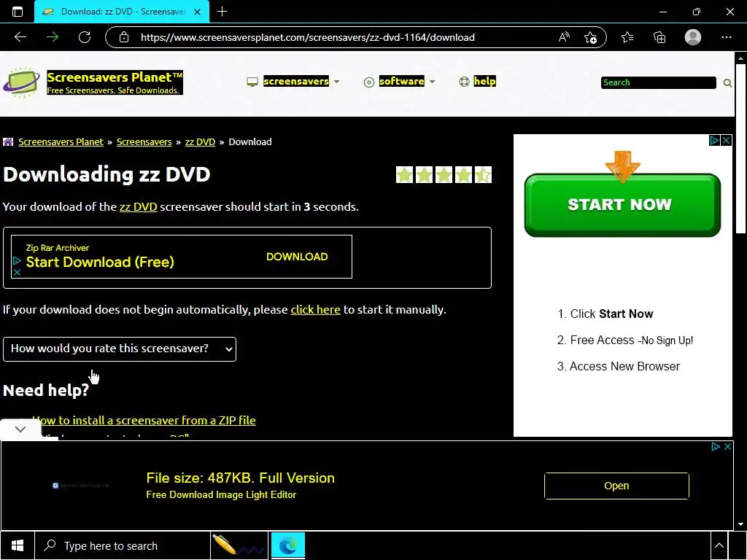Collapse bottom banner with chevron

pos(20,429)
